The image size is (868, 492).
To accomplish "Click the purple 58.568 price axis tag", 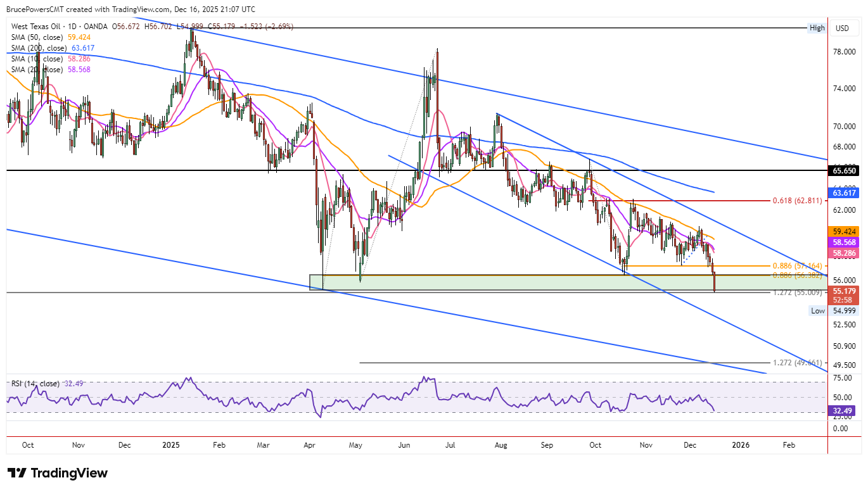I will coord(844,243).
